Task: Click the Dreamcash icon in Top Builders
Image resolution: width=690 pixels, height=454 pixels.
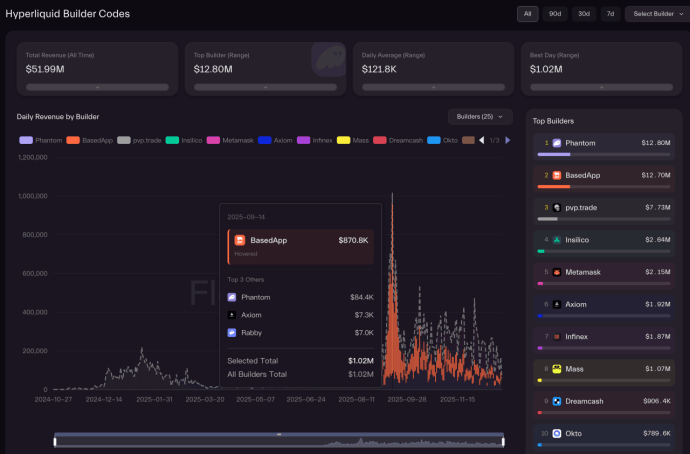Action: 555,401
